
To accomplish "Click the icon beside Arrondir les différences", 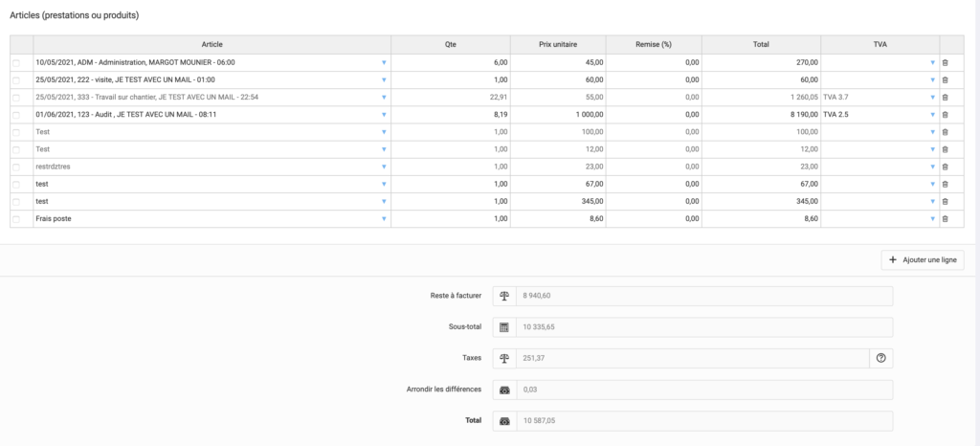I will [504, 390].
